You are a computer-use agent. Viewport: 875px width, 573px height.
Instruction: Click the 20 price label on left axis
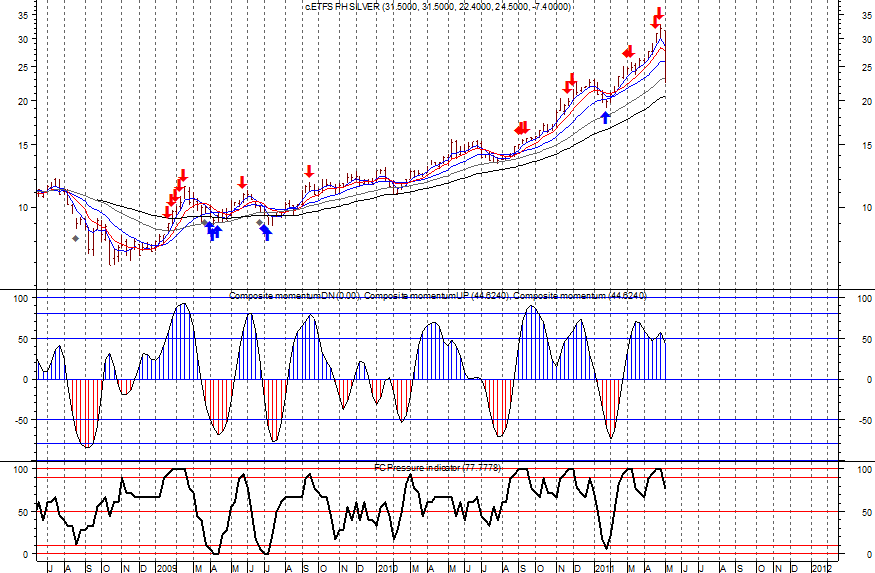22,102
